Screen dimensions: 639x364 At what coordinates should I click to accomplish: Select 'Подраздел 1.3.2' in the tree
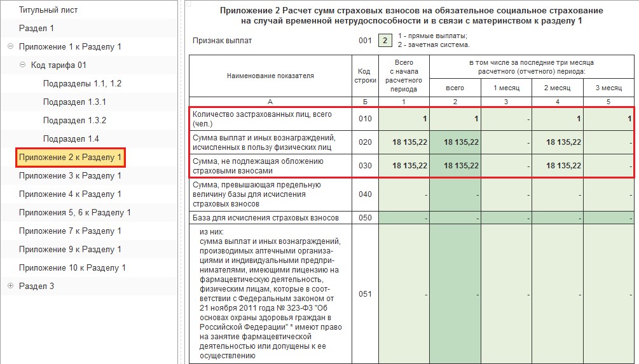74,120
